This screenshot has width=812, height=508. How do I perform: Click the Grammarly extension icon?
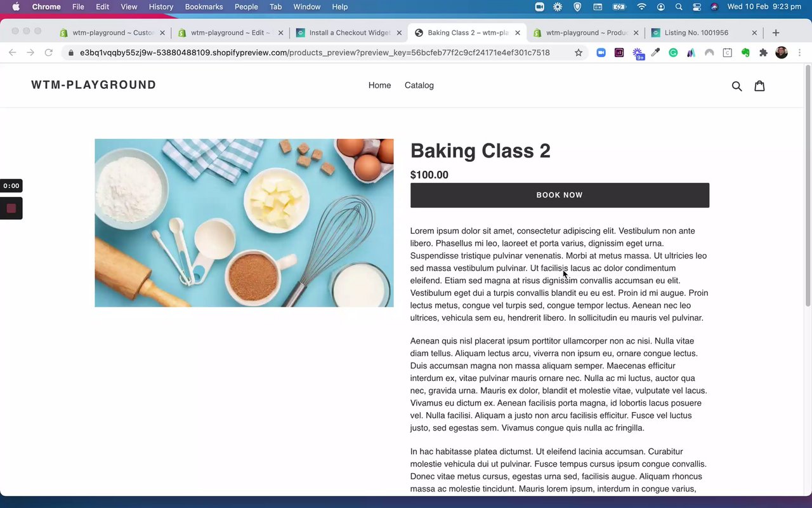click(x=673, y=53)
